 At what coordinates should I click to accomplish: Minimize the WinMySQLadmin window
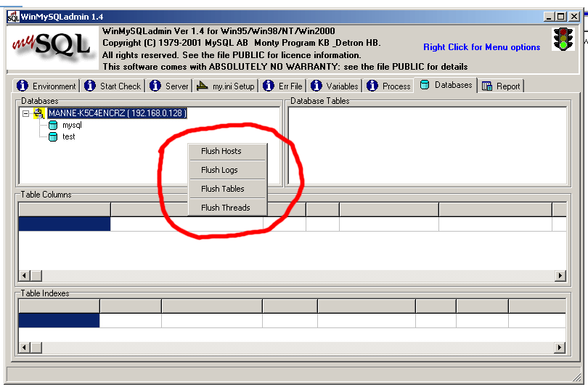(549, 17)
